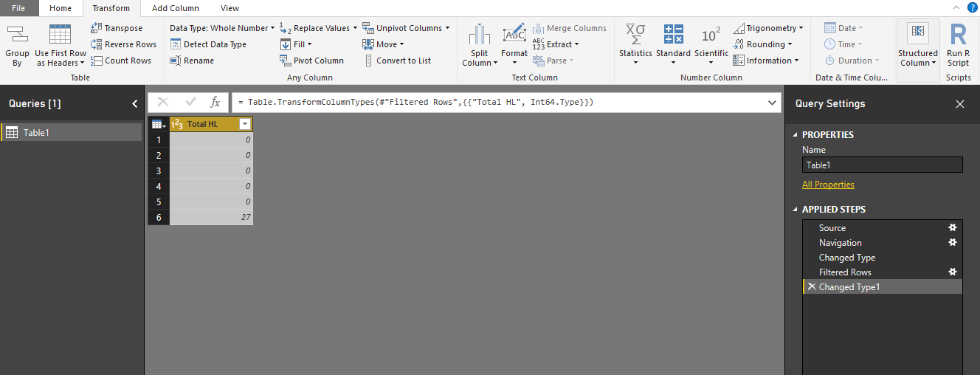Open the Fill dropdown
Viewport: 980px width, 375px height.
296,44
